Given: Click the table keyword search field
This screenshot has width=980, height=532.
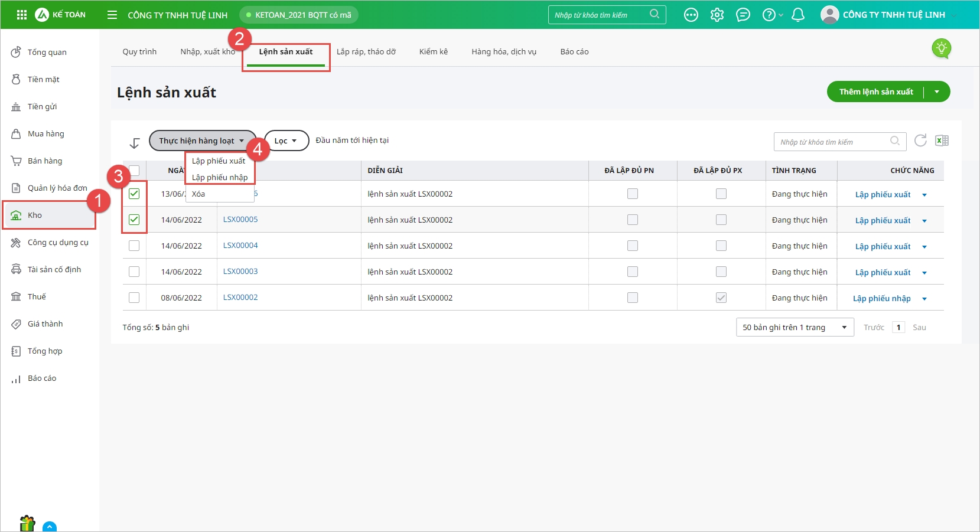Looking at the screenshot, I should point(833,142).
